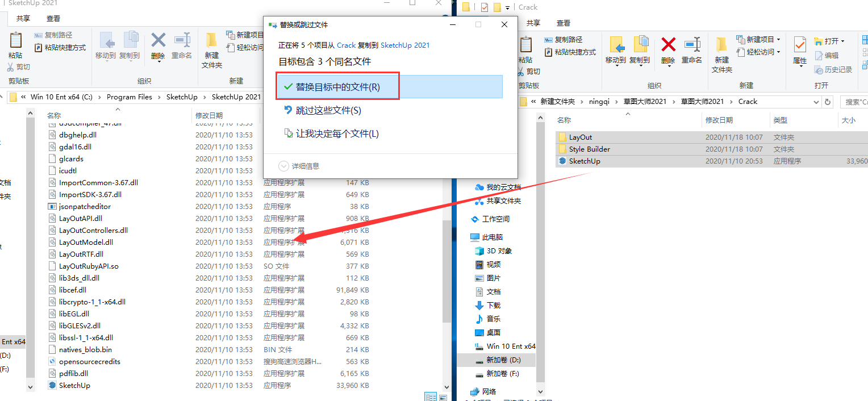Open the Crack source link in dialog
The width and height of the screenshot is (868, 401).
(x=346, y=45)
